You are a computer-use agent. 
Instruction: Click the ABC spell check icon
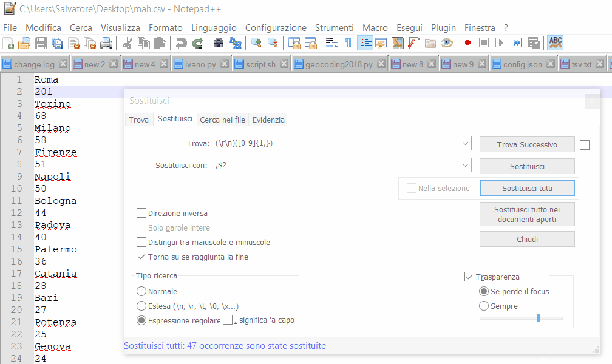tap(555, 42)
